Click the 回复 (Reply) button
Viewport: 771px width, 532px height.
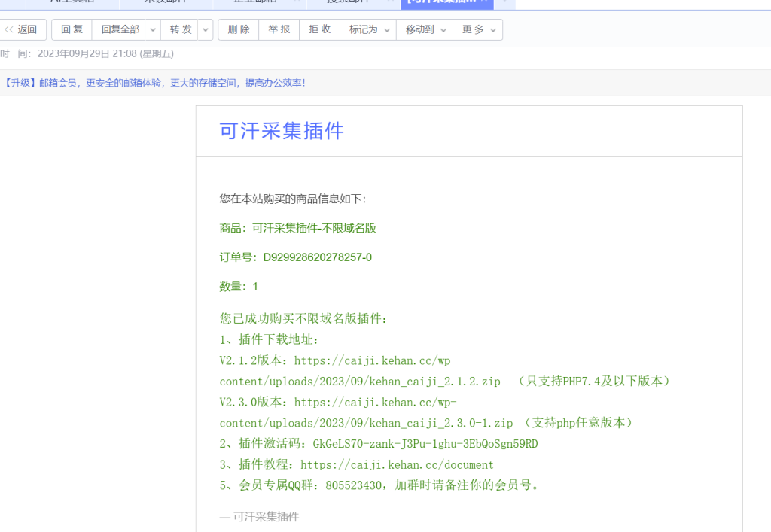coord(72,29)
